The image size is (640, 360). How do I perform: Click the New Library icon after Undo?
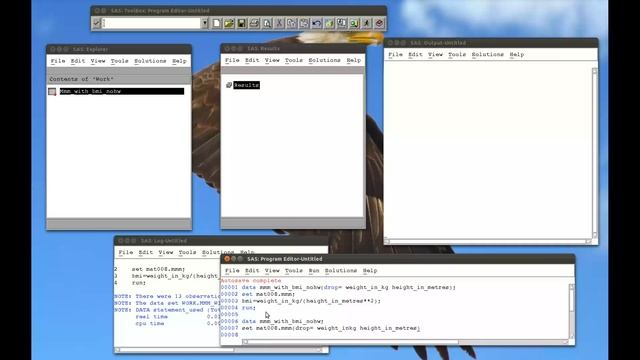[329, 23]
